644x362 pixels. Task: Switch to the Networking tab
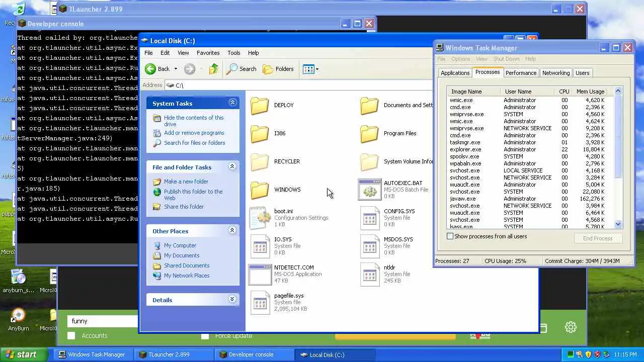point(556,73)
